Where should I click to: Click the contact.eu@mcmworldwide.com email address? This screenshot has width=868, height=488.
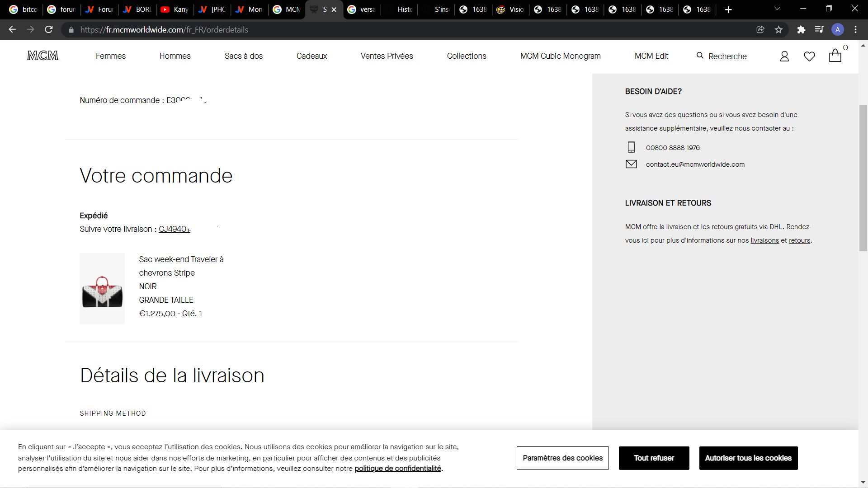click(x=695, y=164)
